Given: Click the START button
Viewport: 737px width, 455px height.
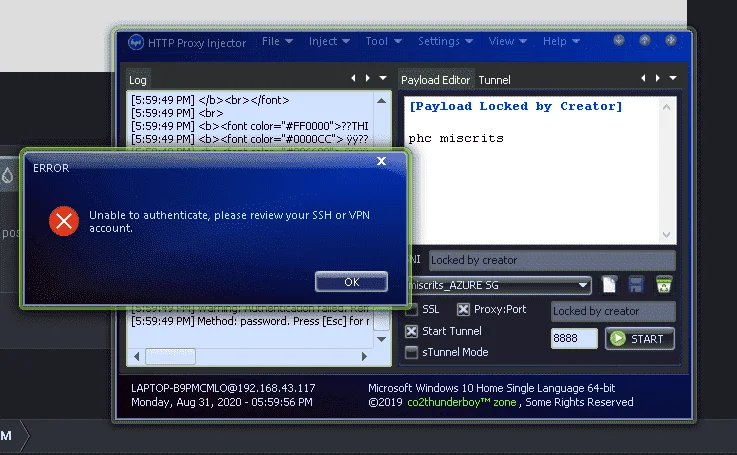Looking at the screenshot, I should click(640, 338).
